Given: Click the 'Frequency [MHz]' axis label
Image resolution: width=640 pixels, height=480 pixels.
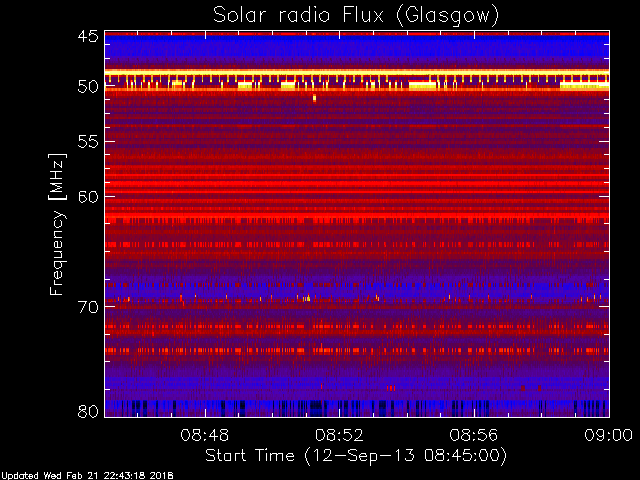Looking at the screenshot, I should tap(57, 224).
